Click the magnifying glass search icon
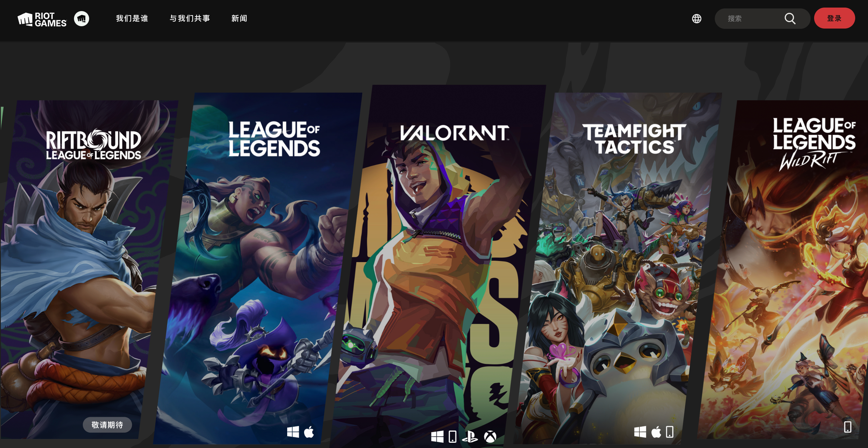 pos(790,19)
